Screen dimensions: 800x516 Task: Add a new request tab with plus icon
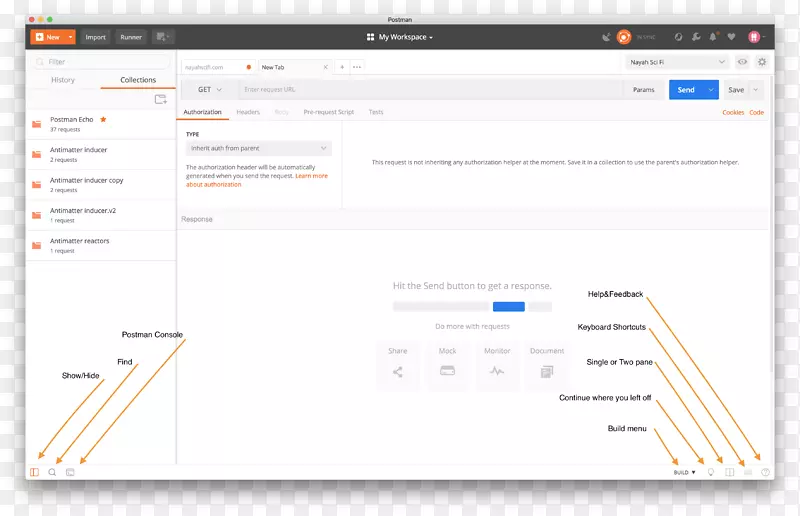pyautogui.click(x=342, y=67)
